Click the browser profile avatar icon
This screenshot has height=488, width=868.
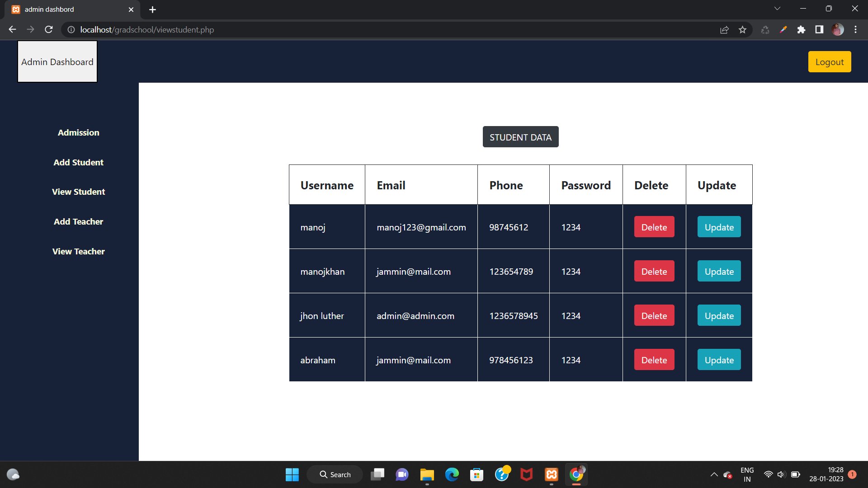838,29
